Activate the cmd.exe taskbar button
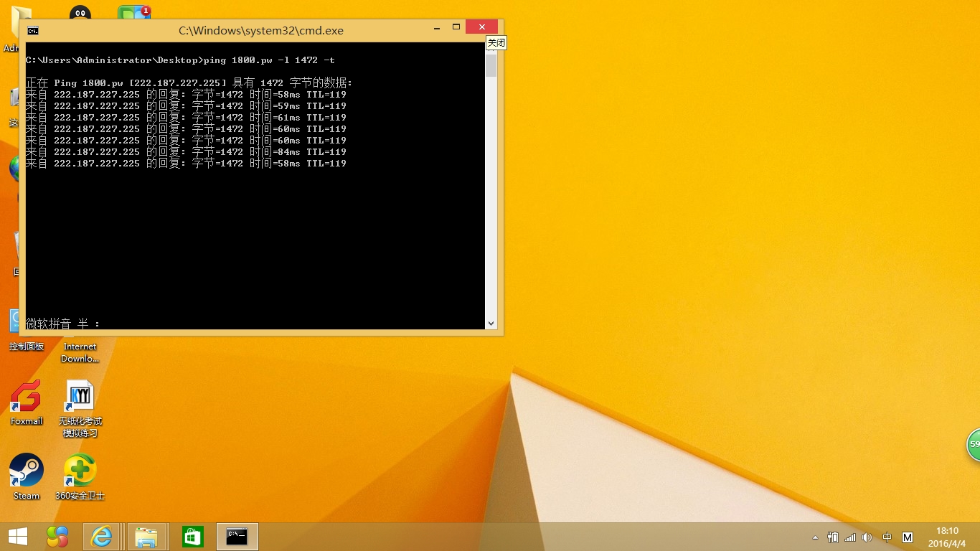This screenshot has width=980, height=551. tap(237, 537)
